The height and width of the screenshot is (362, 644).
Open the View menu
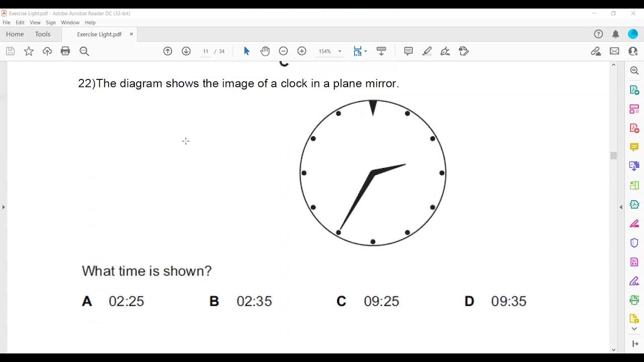pyautogui.click(x=35, y=23)
